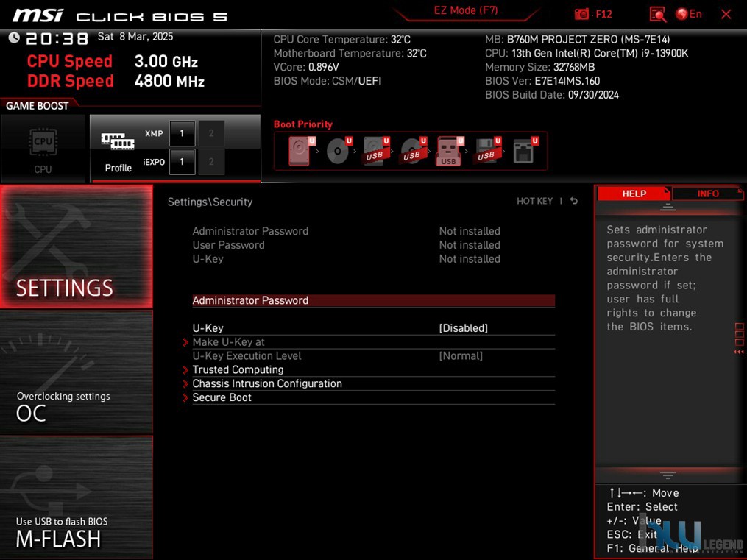Click the User Password status row
The width and height of the screenshot is (747, 560).
pyautogui.click(x=347, y=245)
